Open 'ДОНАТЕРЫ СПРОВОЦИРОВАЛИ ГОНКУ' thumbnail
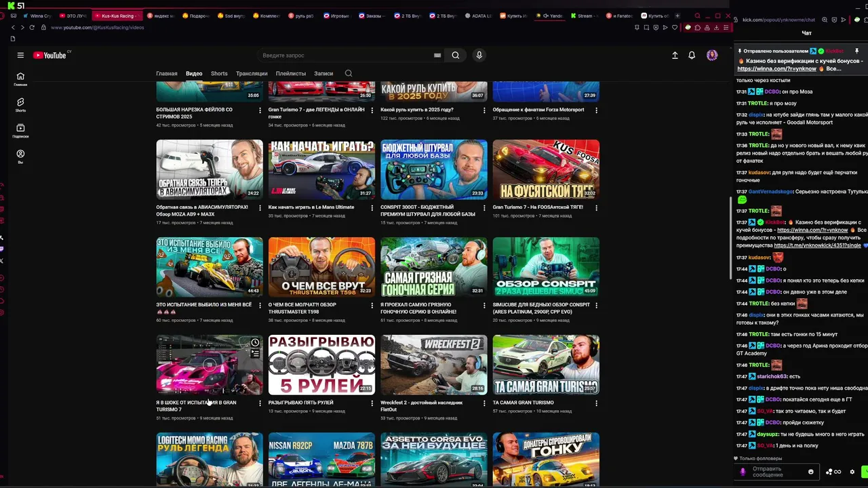The image size is (868, 488). pyautogui.click(x=546, y=460)
